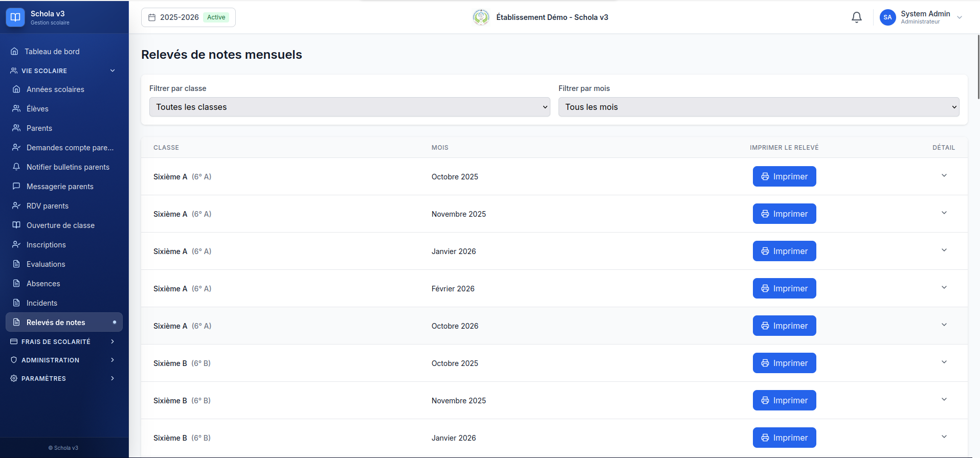Viewport: 980px width, 458px height.
Task: Collapse the VIE SCOLAIRE section chevron
Action: 113,71
